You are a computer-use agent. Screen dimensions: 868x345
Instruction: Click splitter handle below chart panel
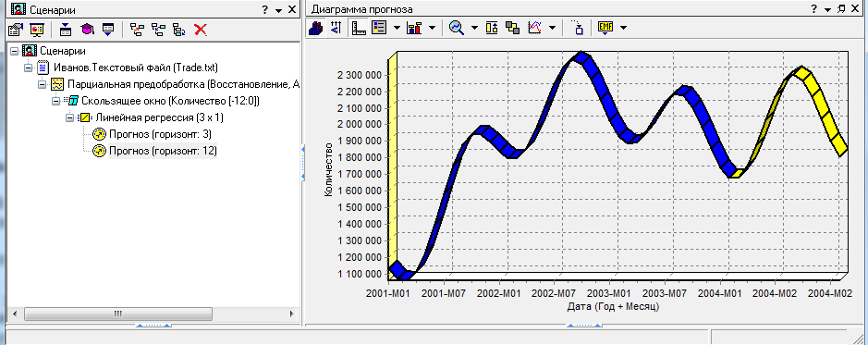pyautogui.click(x=583, y=325)
